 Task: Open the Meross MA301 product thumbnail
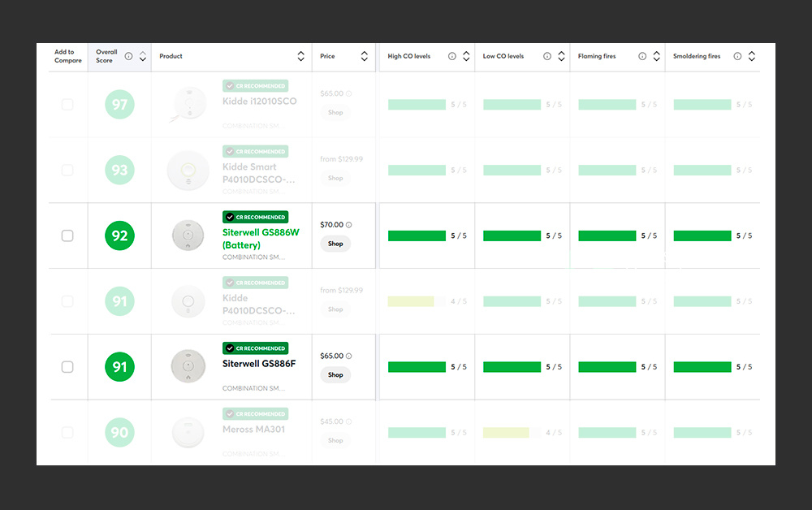[188, 432]
